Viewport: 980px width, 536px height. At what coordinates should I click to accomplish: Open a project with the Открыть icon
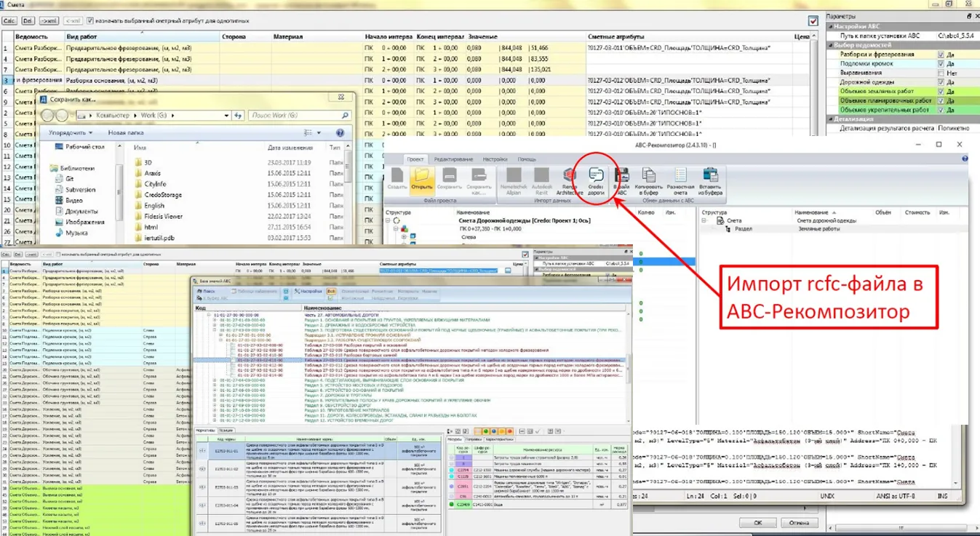tap(421, 180)
